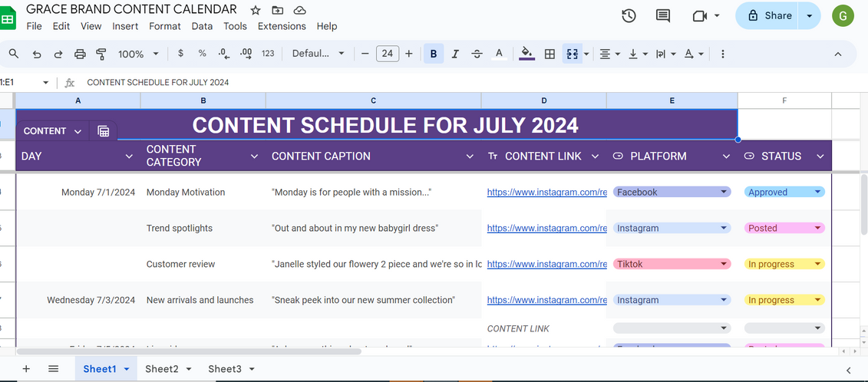Image resolution: width=868 pixels, height=382 pixels.
Task: Open text rotation options
Action: [693, 54]
